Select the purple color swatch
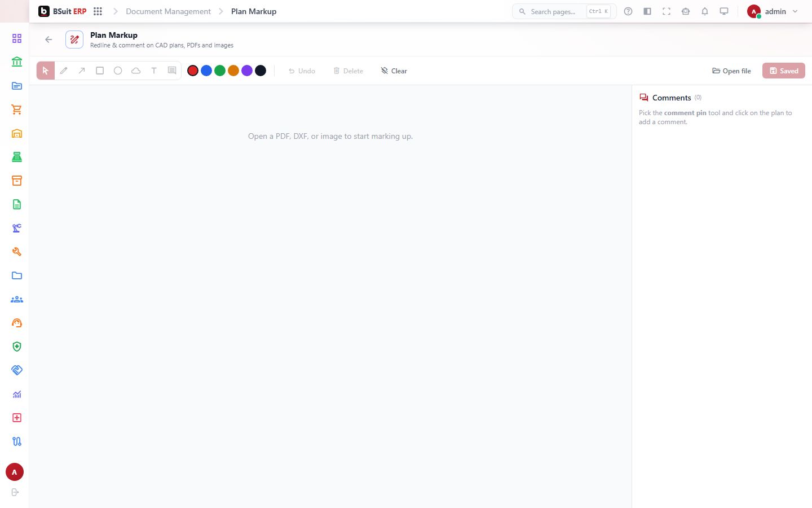 (247, 71)
